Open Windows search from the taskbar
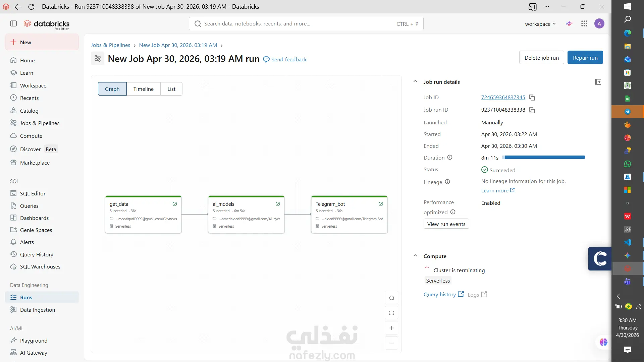This screenshot has width=644, height=362. 627,19
